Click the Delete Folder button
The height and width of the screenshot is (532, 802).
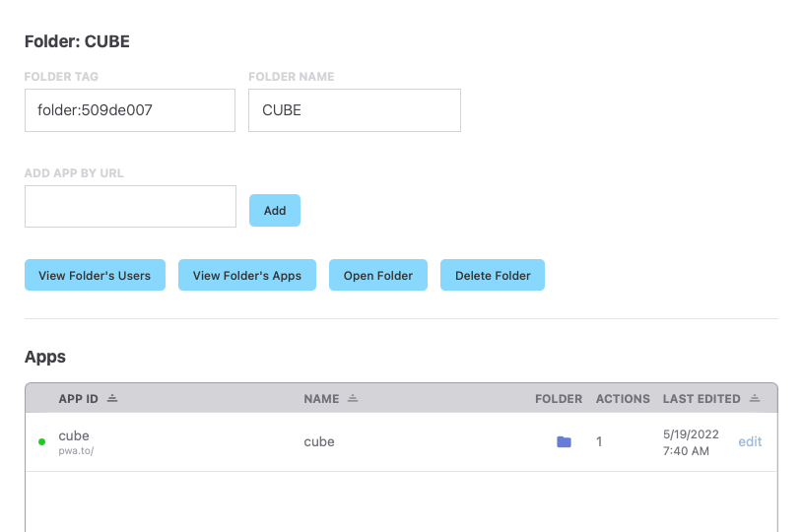click(x=493, y=276)
